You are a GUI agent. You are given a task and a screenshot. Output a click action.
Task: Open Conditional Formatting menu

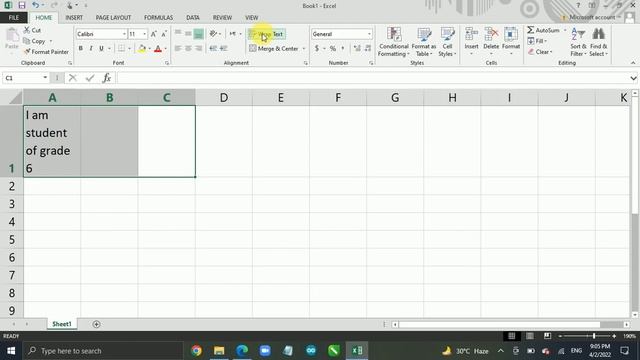coord(393,42)
